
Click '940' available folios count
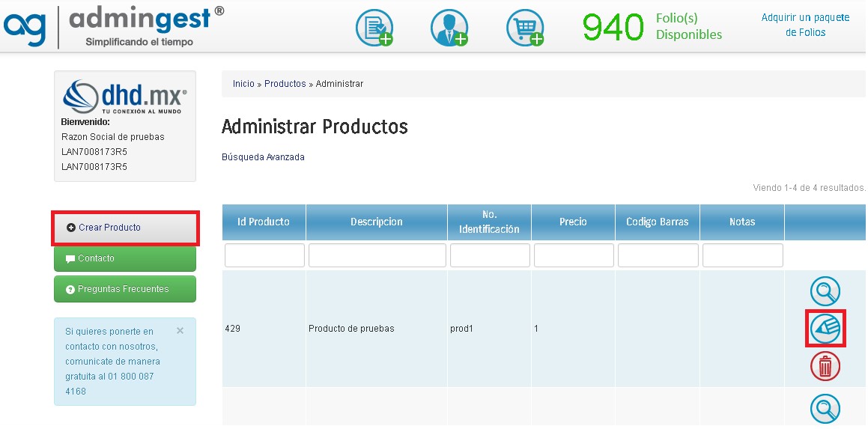pyautogui.click(x=613, y=28)
